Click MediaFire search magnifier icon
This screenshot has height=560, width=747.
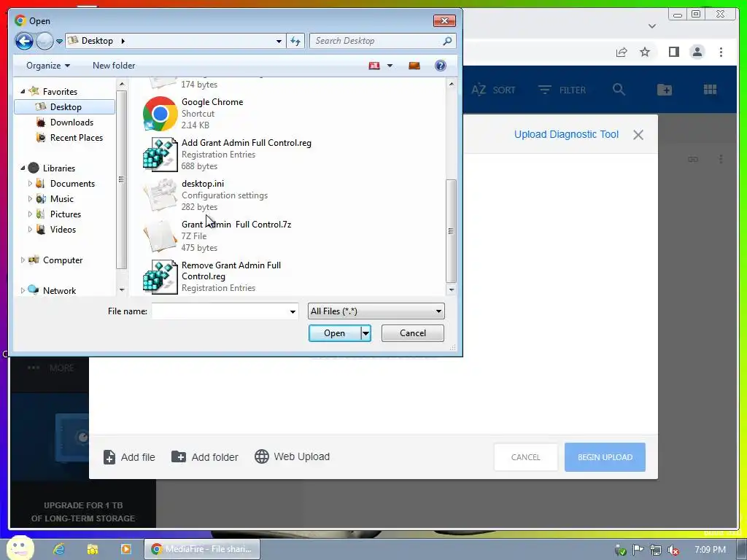tap(619, 89)
